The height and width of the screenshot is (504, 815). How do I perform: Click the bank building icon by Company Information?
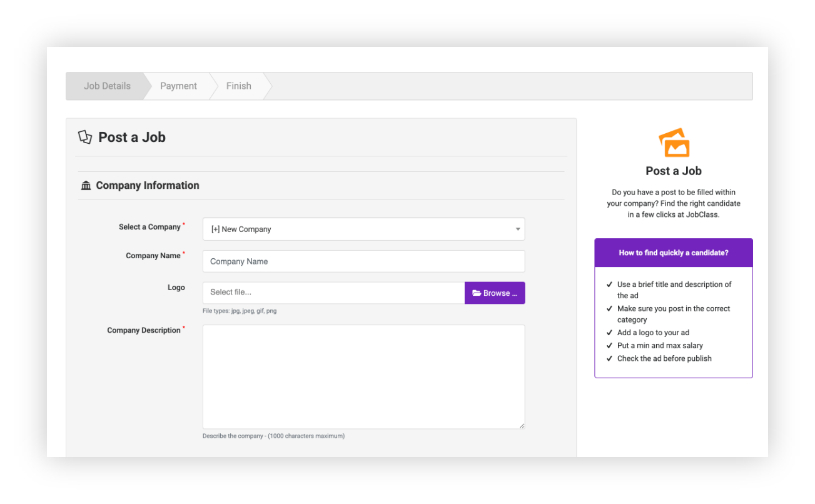pos(86,186)
